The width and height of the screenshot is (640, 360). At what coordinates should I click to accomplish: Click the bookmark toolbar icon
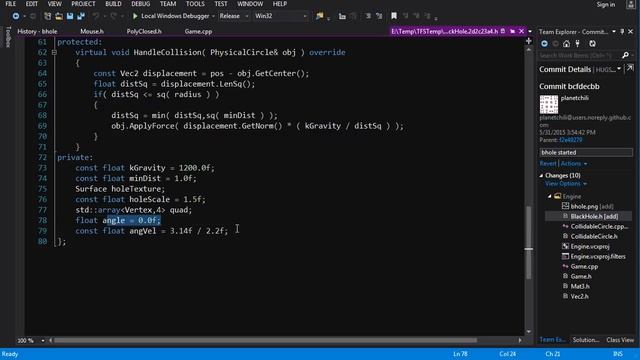tap(394, 16)
